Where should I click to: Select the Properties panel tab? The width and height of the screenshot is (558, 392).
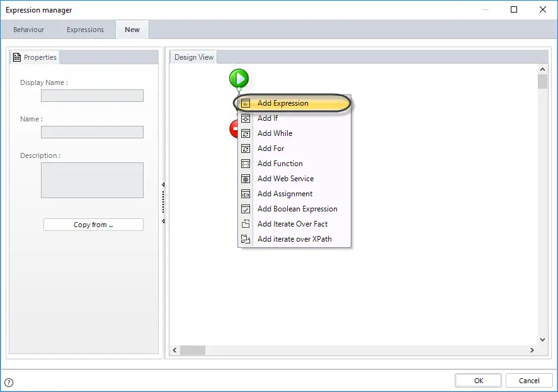pos(35,57)
